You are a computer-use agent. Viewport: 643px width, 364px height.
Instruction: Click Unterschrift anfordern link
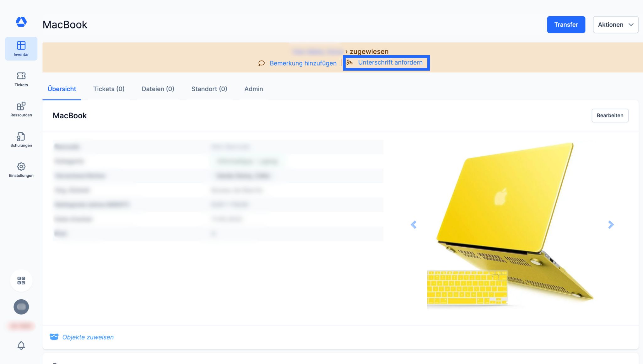click(390, 62)
